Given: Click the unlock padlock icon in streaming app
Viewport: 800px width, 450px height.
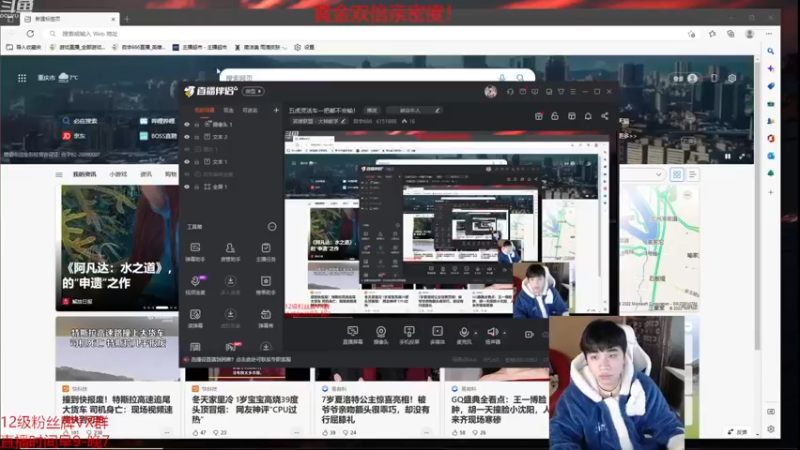Looking at the screenshot, I should pyautogui.click(x=555, y=116).
